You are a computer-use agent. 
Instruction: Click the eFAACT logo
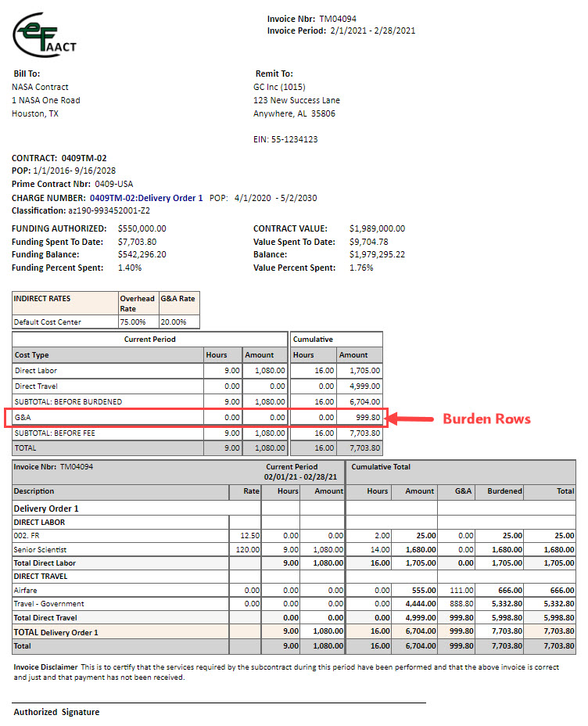tap(43, 36)
